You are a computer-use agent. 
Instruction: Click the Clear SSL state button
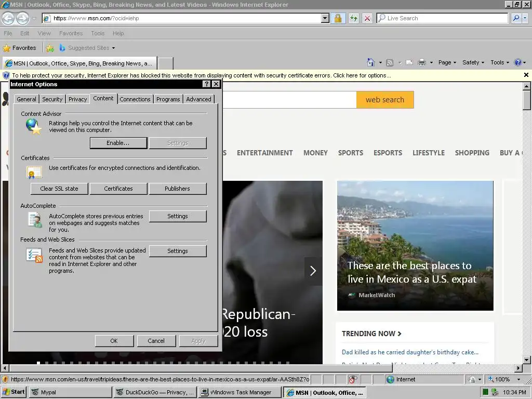[59, 189]
